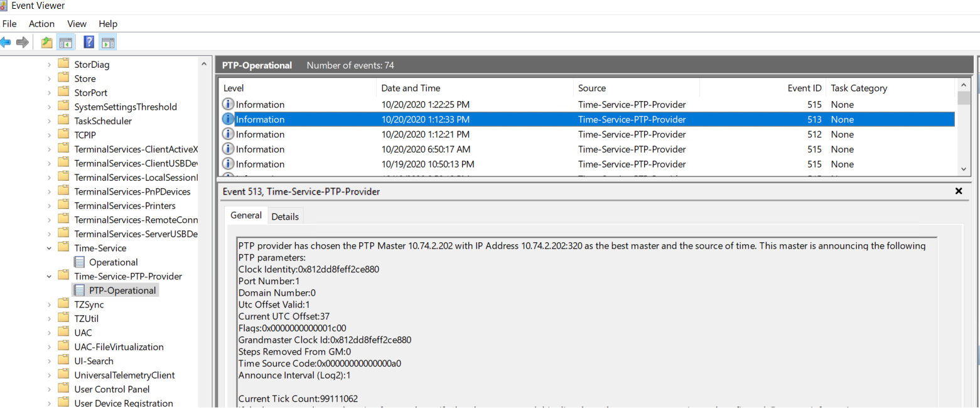The height and width of the screenshot is (408, 980).
Task: Click the Event Viewer title bar app icon
Action: coord(4,6)
